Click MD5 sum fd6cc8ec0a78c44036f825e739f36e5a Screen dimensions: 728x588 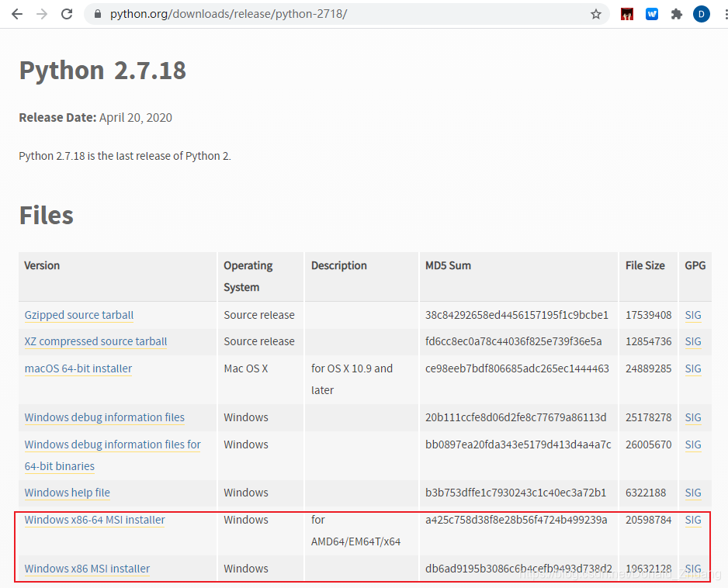(x=514, y=341)
